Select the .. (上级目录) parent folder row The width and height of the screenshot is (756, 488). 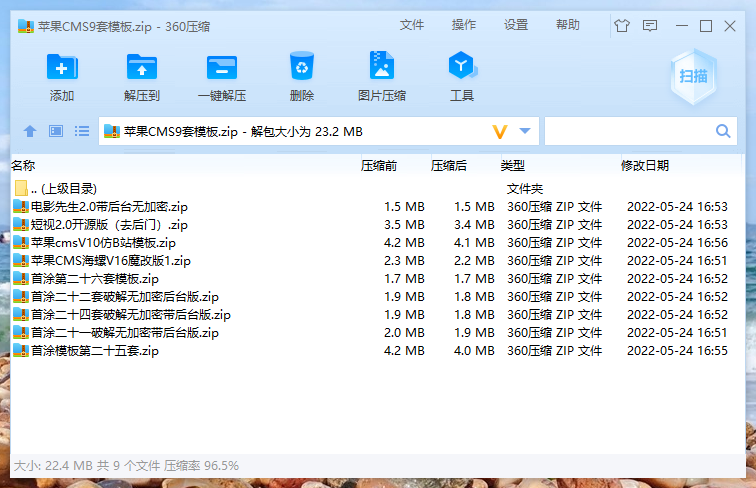click(x=377, y=189)
